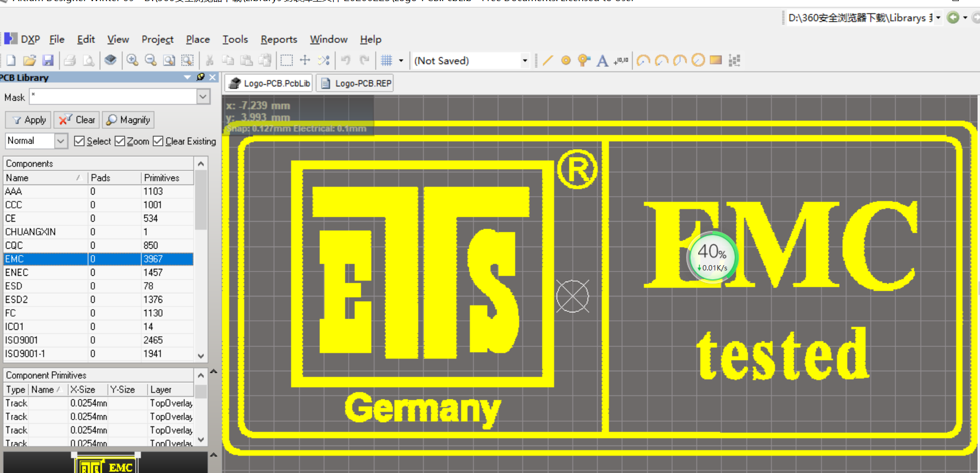The width and height of the screenshot is (980, 473).
Task: Select the ENEC component row
Action: tap(99, 273)
